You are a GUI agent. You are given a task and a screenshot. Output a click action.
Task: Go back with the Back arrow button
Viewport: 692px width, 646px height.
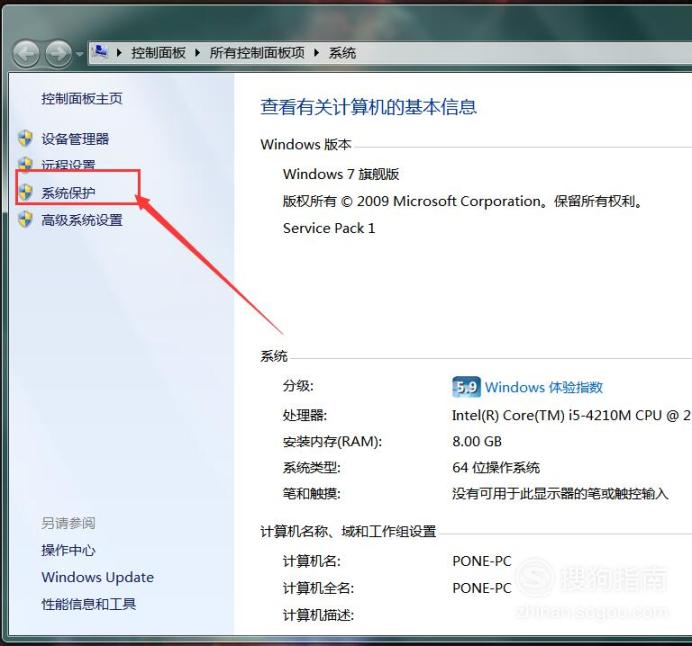(x=26, y=53)
